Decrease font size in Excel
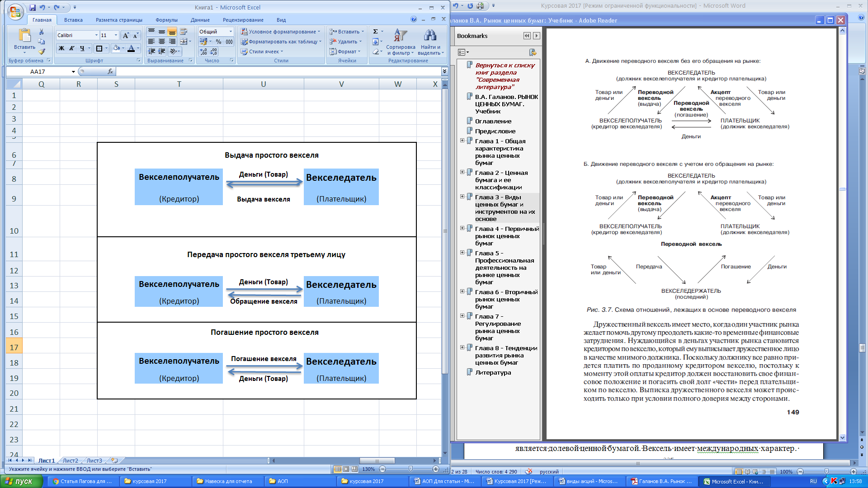868x488 pixels. click(136, 35)
